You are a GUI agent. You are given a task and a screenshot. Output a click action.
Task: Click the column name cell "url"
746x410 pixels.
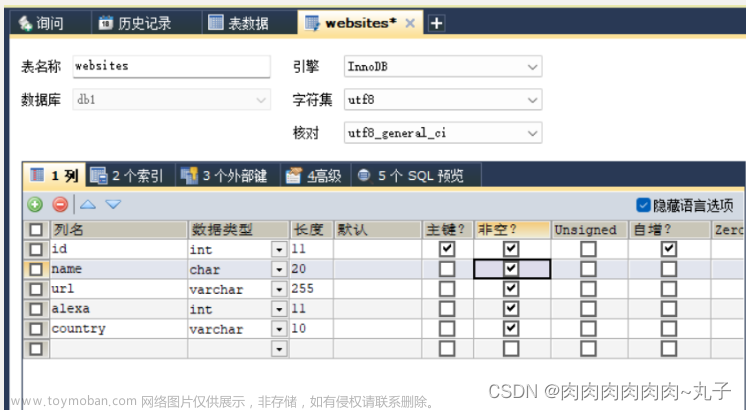click(x=119, y=289)
